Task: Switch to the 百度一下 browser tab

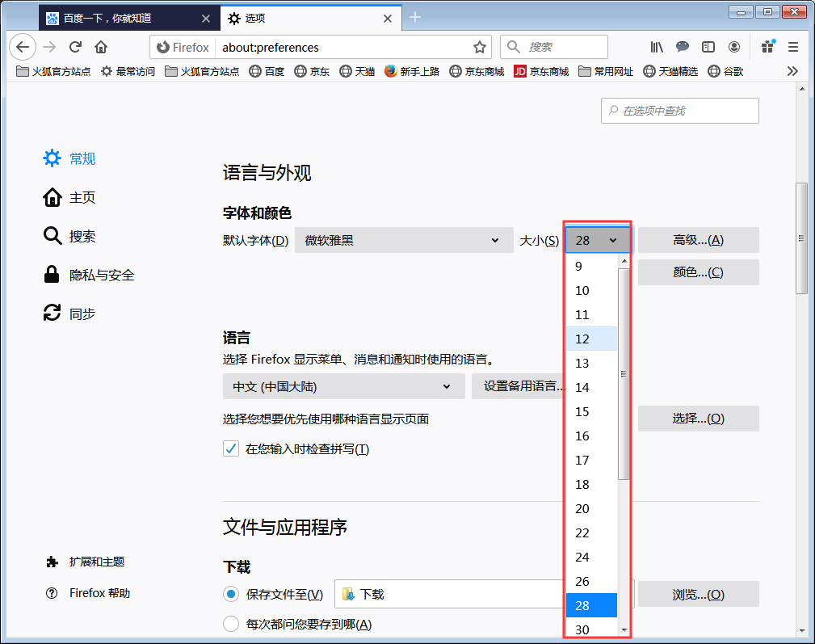Action: (113, 17)
